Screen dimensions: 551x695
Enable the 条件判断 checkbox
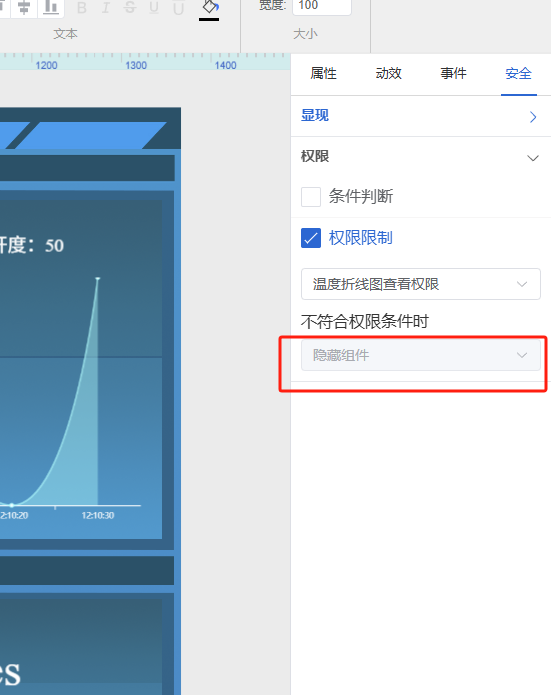point(311,197)
